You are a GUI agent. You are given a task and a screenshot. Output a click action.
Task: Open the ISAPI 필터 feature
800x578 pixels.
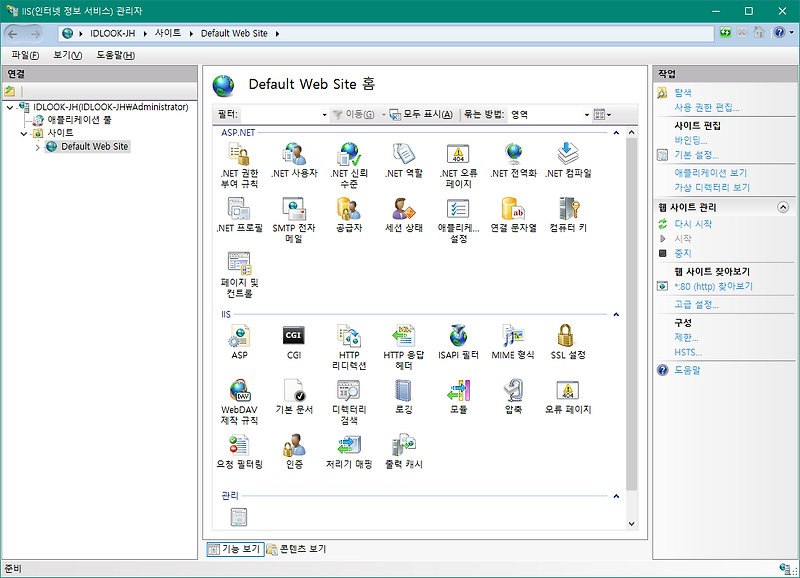point(458,340)
